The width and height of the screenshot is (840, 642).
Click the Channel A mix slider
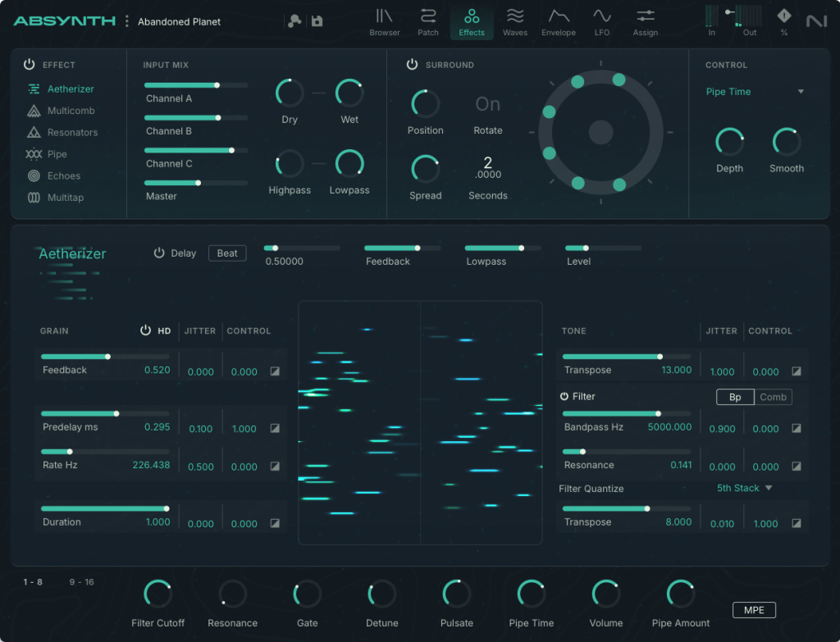196,84
